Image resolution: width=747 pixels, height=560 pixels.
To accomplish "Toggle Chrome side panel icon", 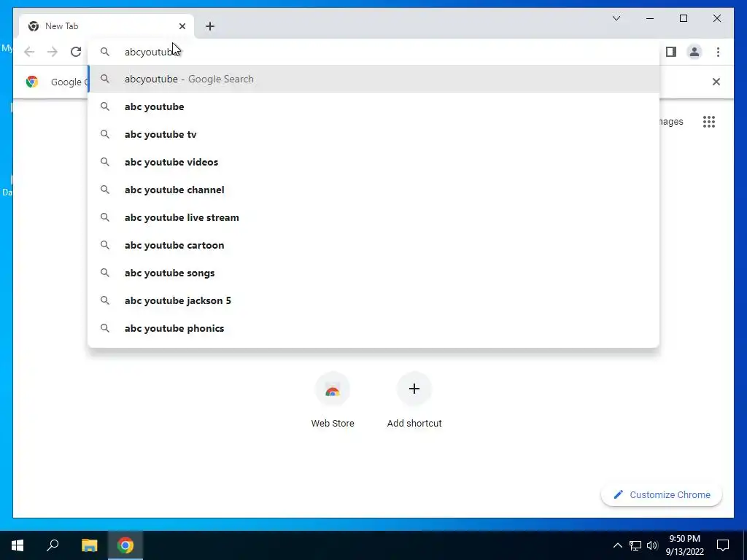I will [671, 52].
